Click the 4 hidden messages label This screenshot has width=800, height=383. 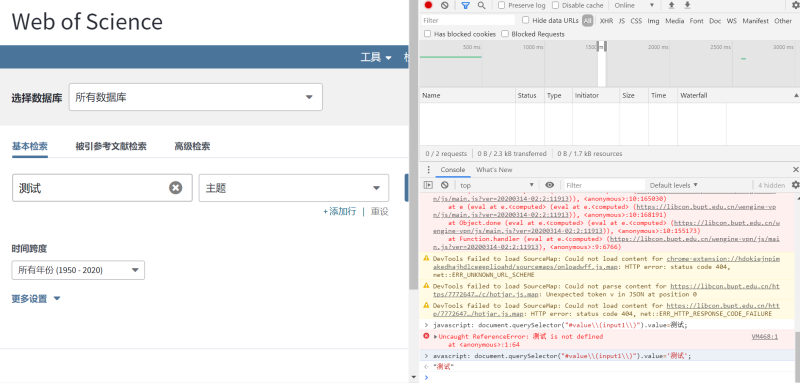771,185
